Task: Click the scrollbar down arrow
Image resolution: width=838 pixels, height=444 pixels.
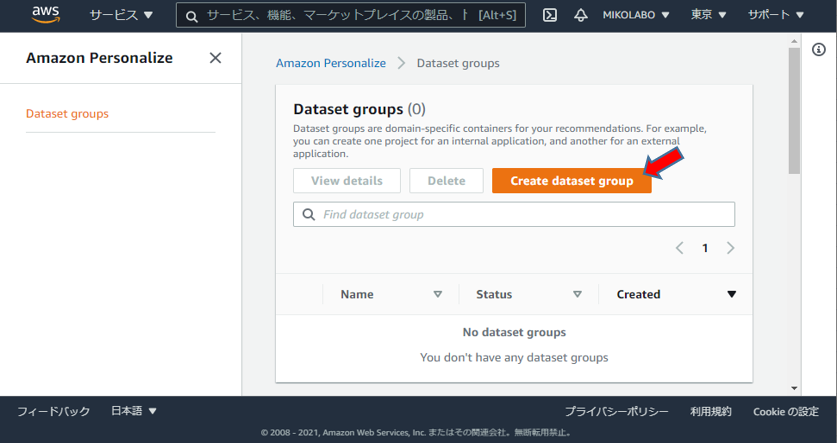Action: (794, 388)
